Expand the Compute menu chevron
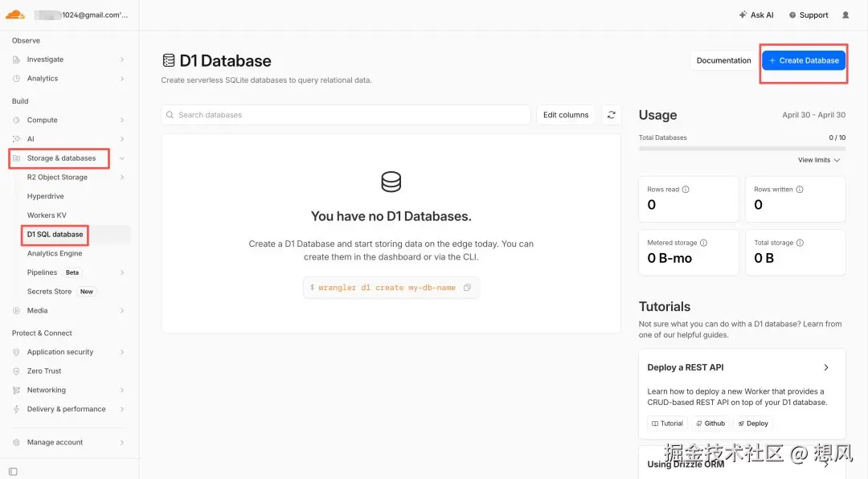 [x=122, y=121]
